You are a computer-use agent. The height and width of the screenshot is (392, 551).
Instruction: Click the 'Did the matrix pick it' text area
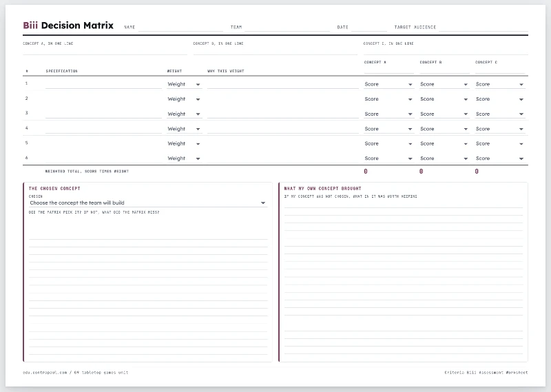coord(148,285)
